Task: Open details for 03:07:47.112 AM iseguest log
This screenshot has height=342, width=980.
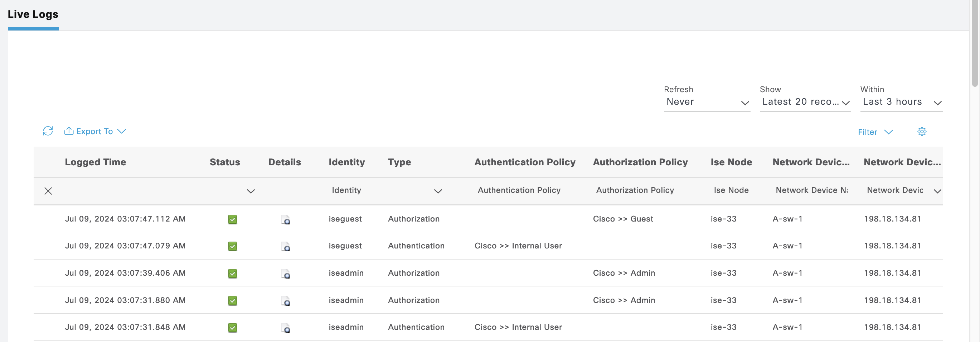Action: [x=286, y=220]
